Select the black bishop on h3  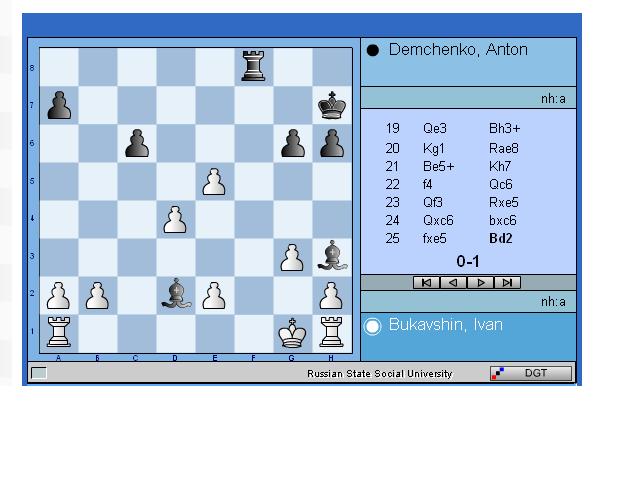(332, 257)
